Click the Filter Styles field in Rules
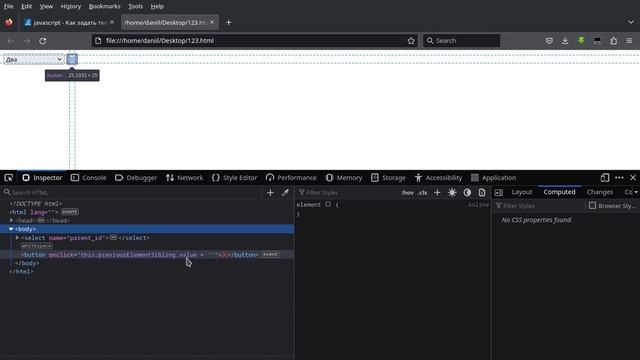The image size is (640, 360). [347, 193]
